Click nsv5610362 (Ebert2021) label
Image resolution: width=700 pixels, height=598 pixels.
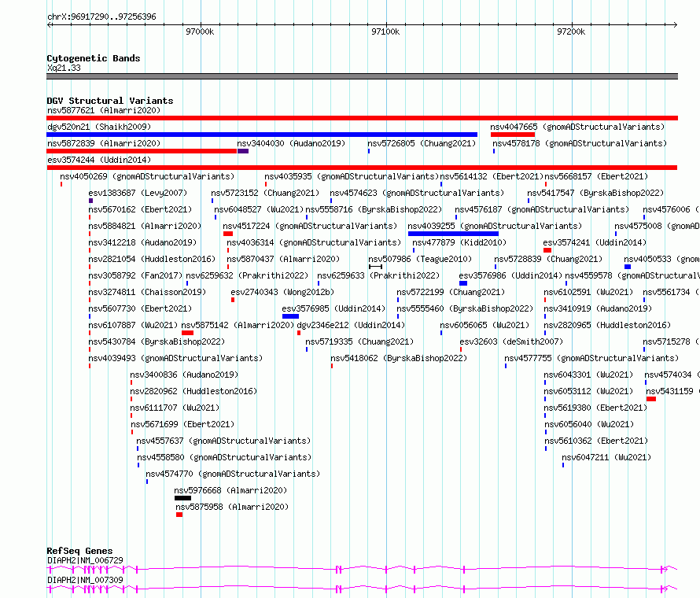point(596,441)
